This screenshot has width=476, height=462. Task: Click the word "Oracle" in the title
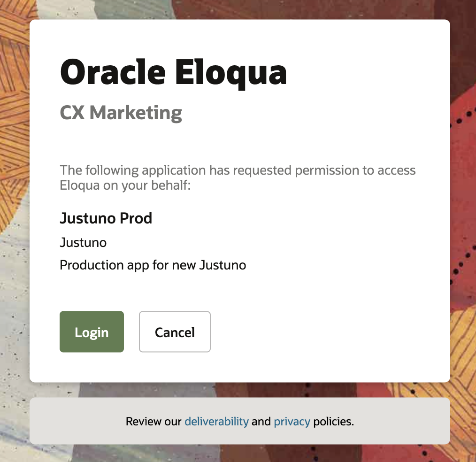[x=113, y=72]
